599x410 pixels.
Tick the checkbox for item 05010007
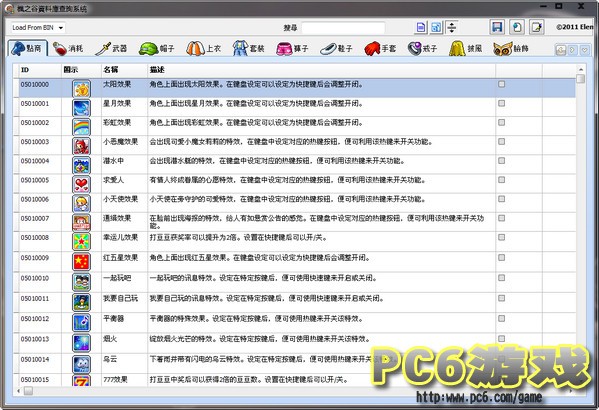pos(501,218)
